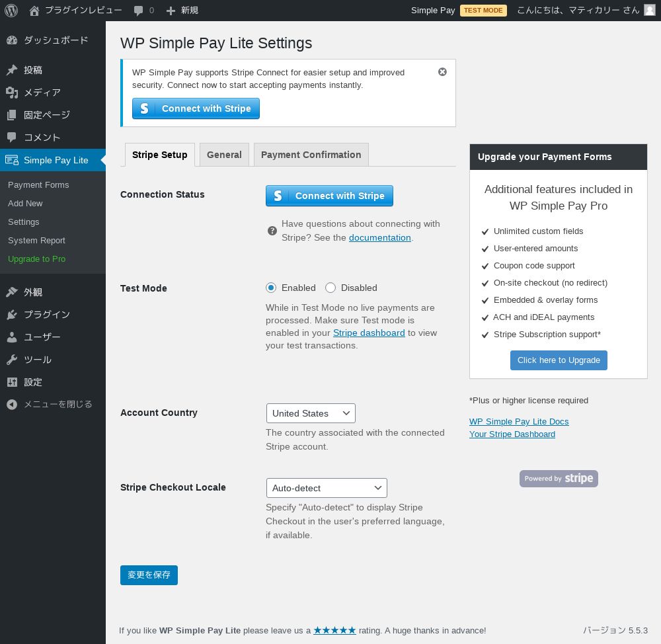Open Settings submenu under Simple Pay Lite

(24, 222)
